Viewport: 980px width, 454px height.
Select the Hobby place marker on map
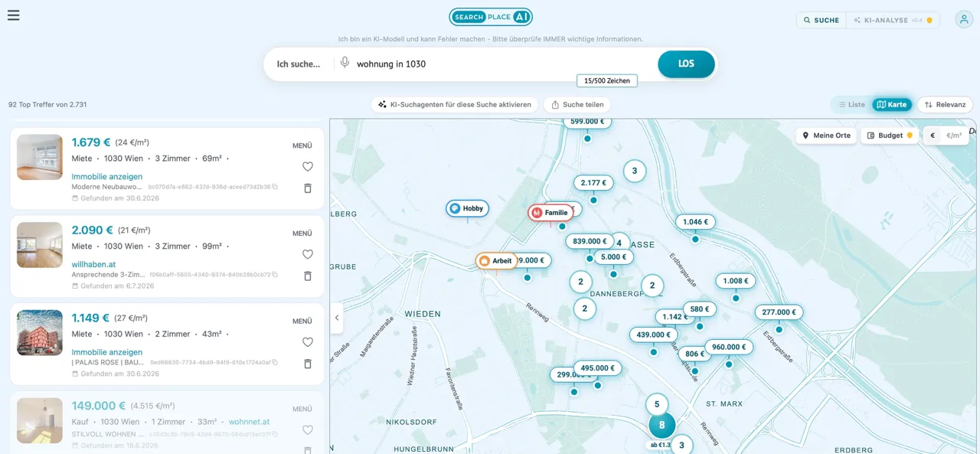pyautogui.click(x=467, y=208)
